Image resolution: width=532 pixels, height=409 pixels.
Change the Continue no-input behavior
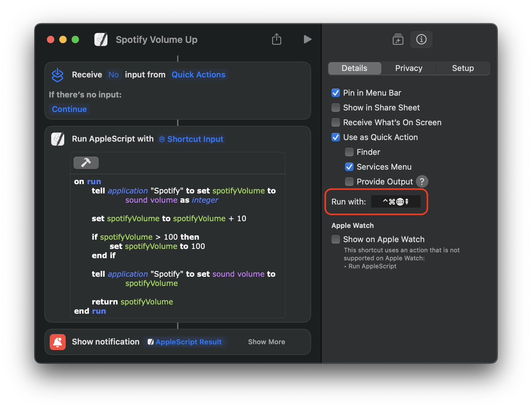coord(69,109)
